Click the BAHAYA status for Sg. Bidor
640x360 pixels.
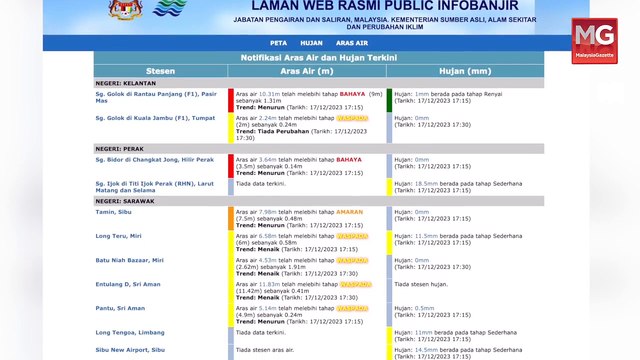[x=349, y=160]
